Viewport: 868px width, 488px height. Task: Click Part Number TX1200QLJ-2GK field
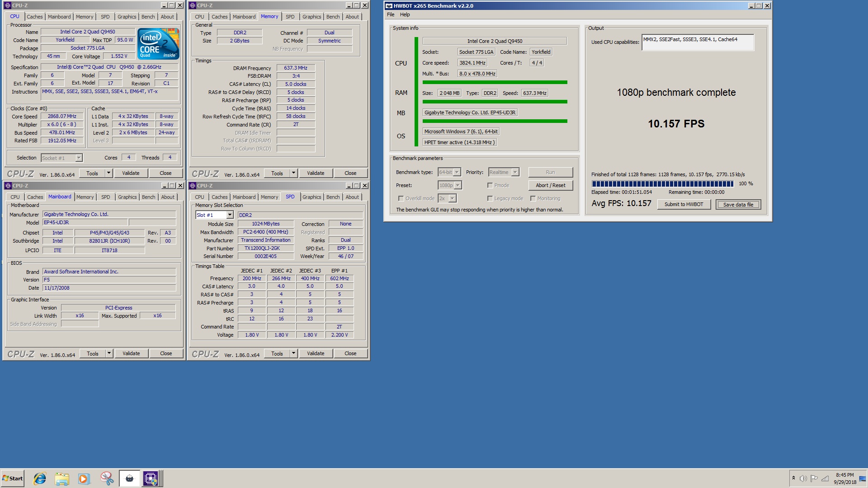tap(265, 248)
